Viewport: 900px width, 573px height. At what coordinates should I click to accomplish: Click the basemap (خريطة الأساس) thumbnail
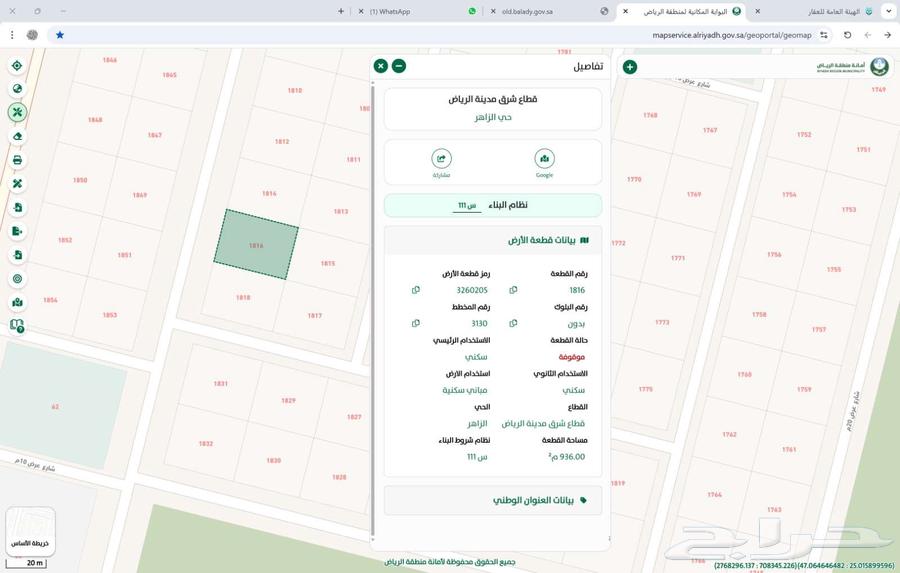30,532
